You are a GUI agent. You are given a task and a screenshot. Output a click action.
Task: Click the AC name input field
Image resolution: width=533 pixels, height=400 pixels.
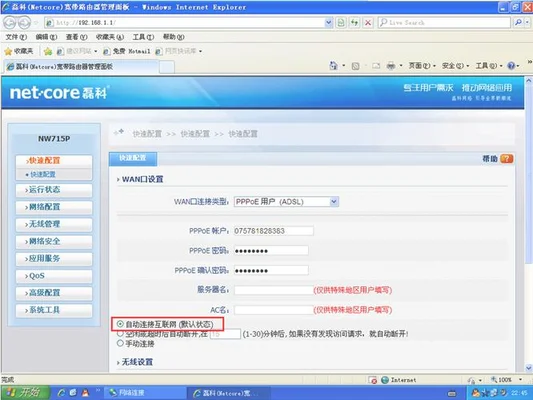click(274, 310)
